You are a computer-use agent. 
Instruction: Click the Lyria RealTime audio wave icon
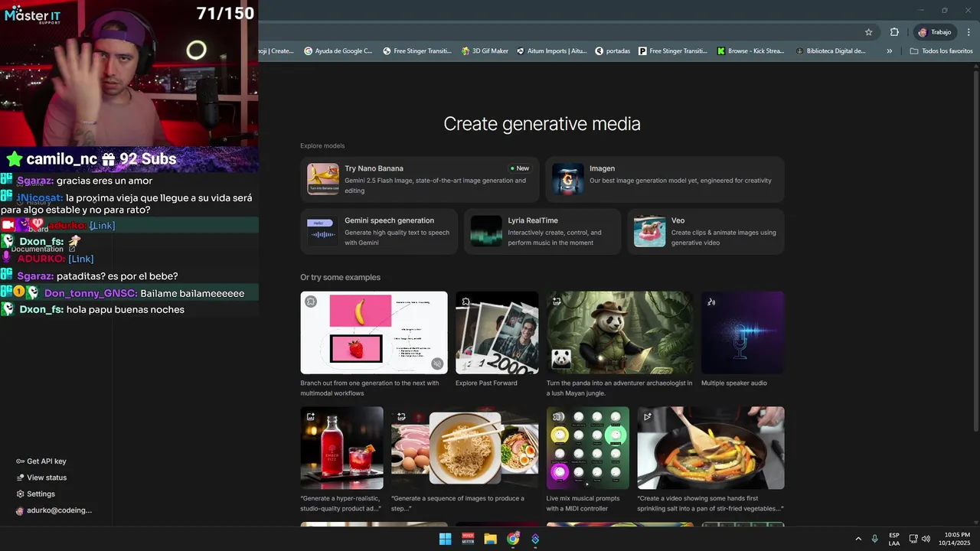486,231
